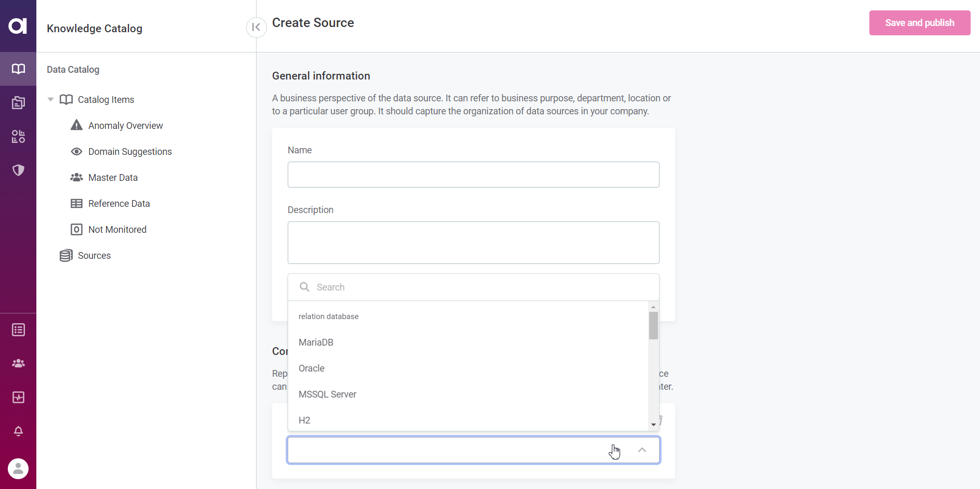Open the Knowledge Catalog book icon
This screenshot has width=980, height=489.
pyautogui.click(x=18, y=69)
